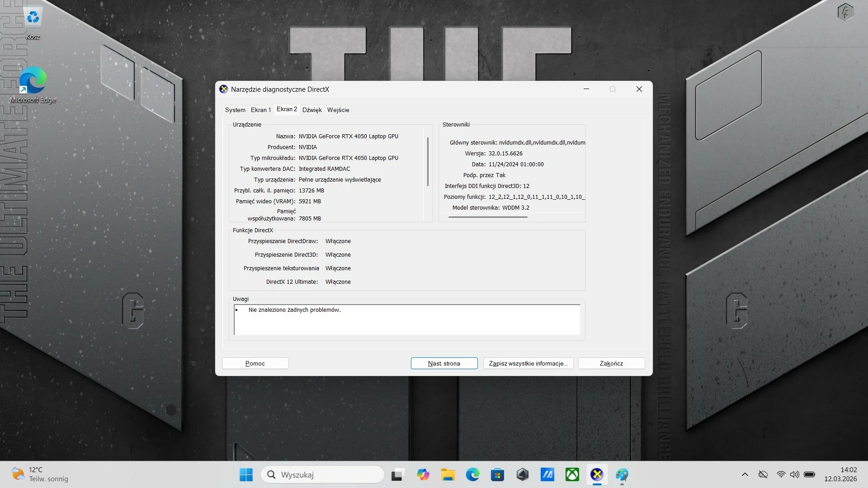868x488 pixels.
Task: Open the MyASUS taskbar icon
Action: [x=547, y=474]
